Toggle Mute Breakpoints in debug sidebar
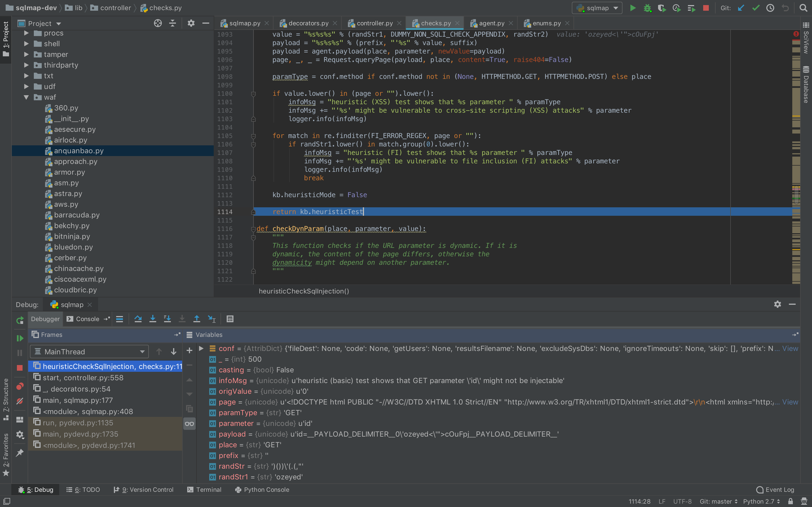 20,401
